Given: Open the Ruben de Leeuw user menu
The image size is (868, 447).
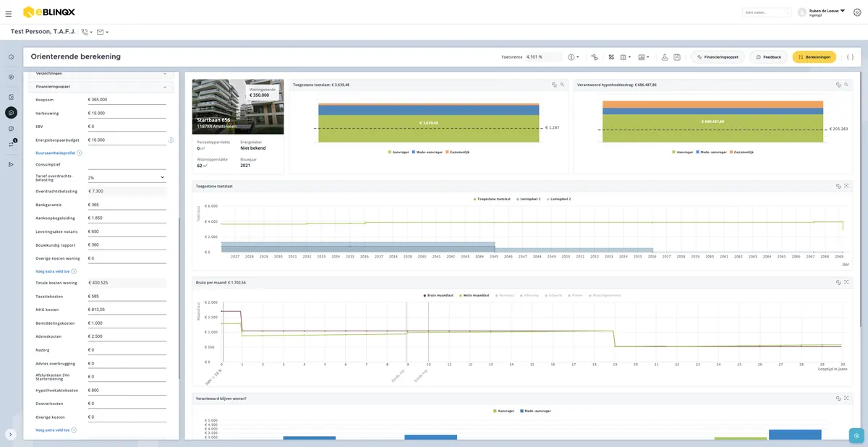Looking at the screenshot, I should point(821,12).
